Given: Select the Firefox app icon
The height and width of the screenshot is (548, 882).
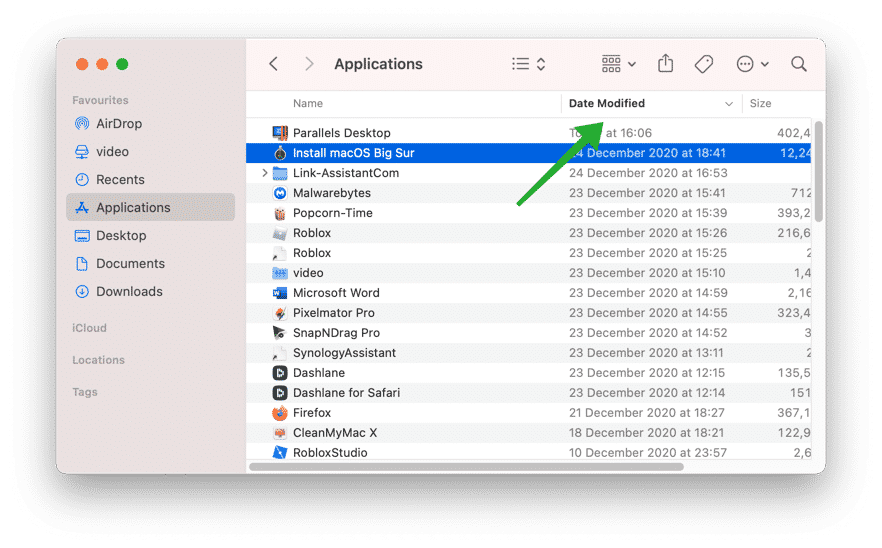Looking at the screenshot, I should (x=280, y=413).
